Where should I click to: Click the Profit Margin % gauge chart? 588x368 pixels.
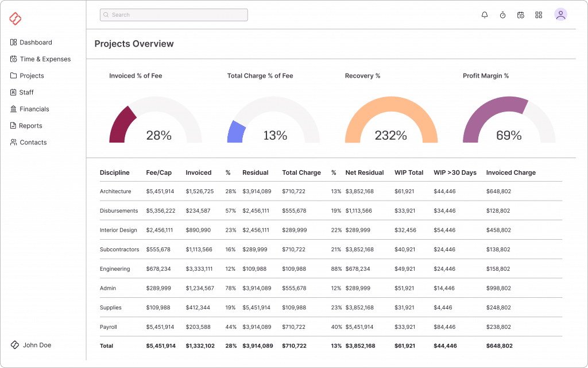509,121
